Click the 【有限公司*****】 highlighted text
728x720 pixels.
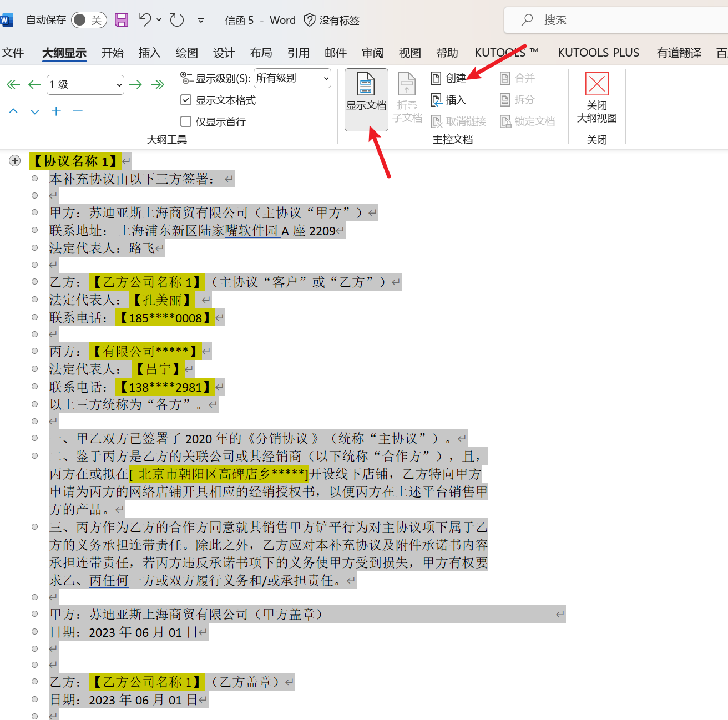pyautogui.click(x=145, y=351)
